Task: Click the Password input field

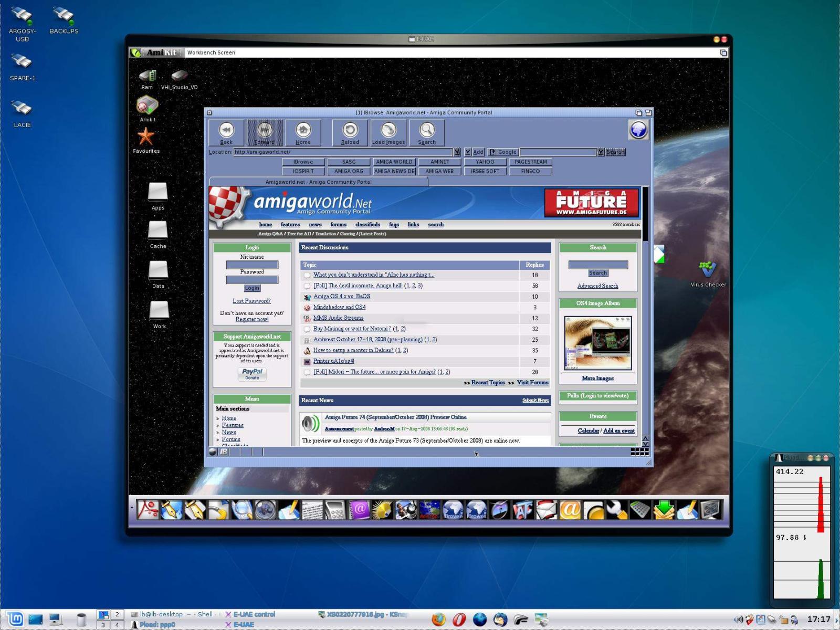Action: [x=252, y=280]
